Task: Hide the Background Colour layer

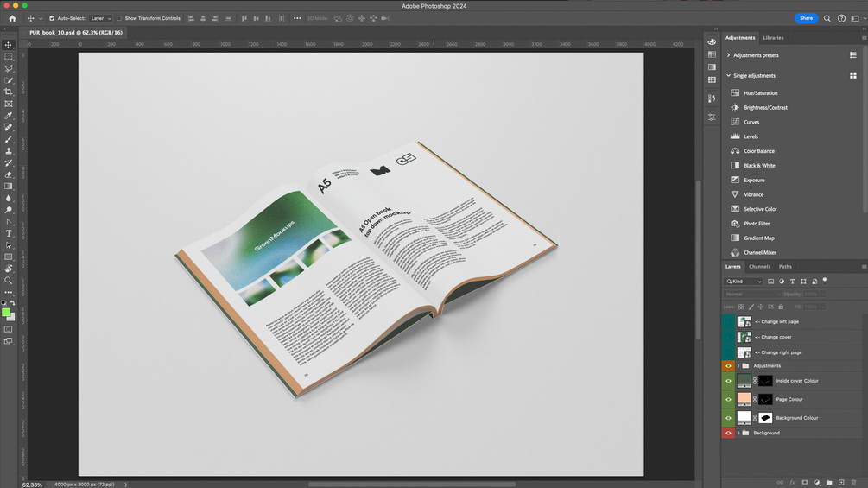Action: [x=728, y=418]
